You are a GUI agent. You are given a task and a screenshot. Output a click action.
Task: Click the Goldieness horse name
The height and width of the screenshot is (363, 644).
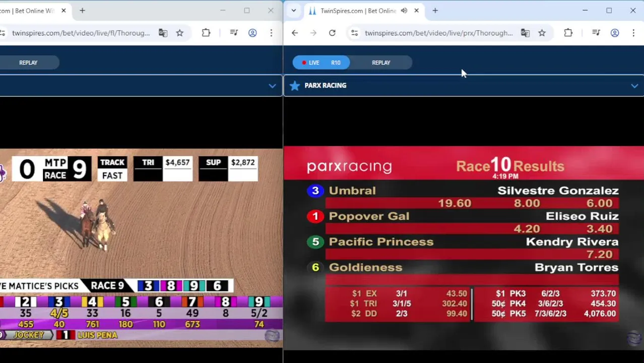365,268
